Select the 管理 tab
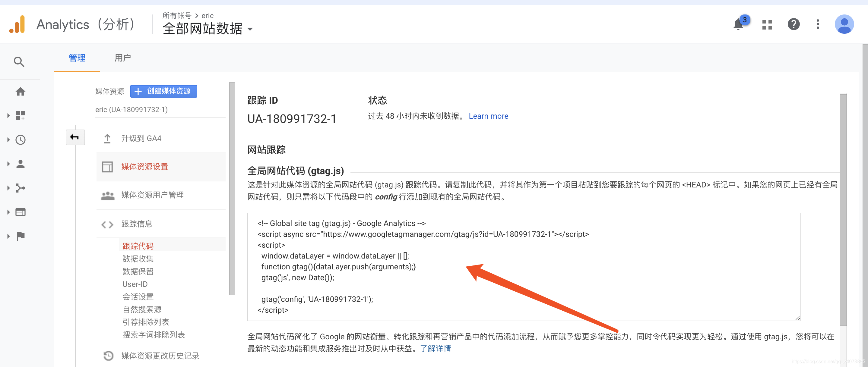The image size is (868, 367). coord(77,58)
